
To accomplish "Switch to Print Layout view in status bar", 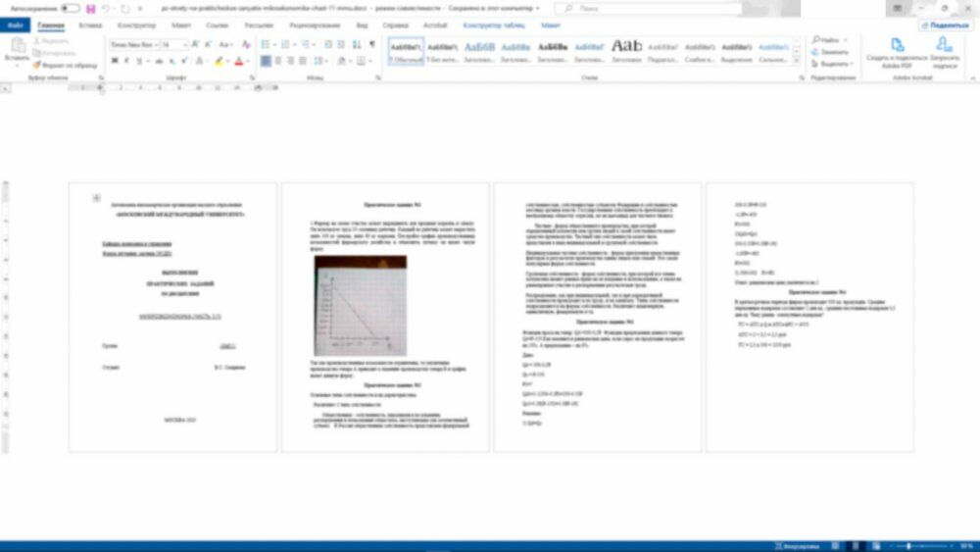I will coord(856,546).
